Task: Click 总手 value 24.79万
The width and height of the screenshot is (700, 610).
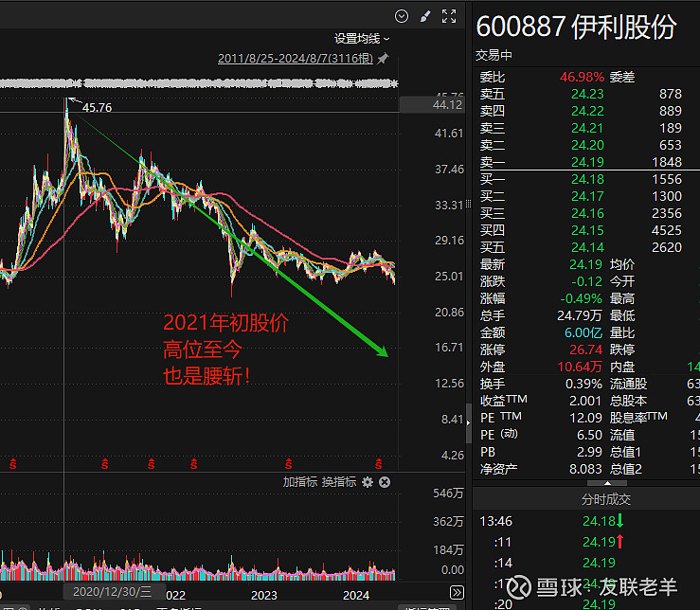Action: pos(580,315)
